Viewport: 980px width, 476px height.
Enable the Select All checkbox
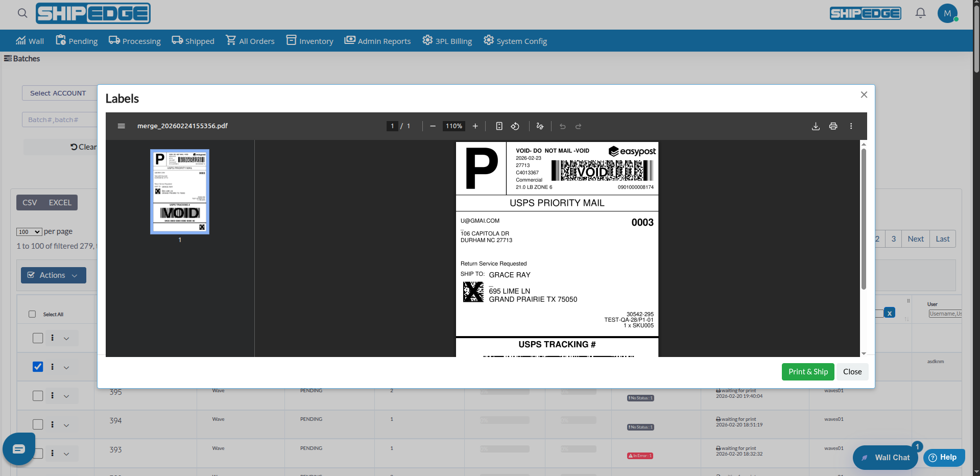point(32,314)
